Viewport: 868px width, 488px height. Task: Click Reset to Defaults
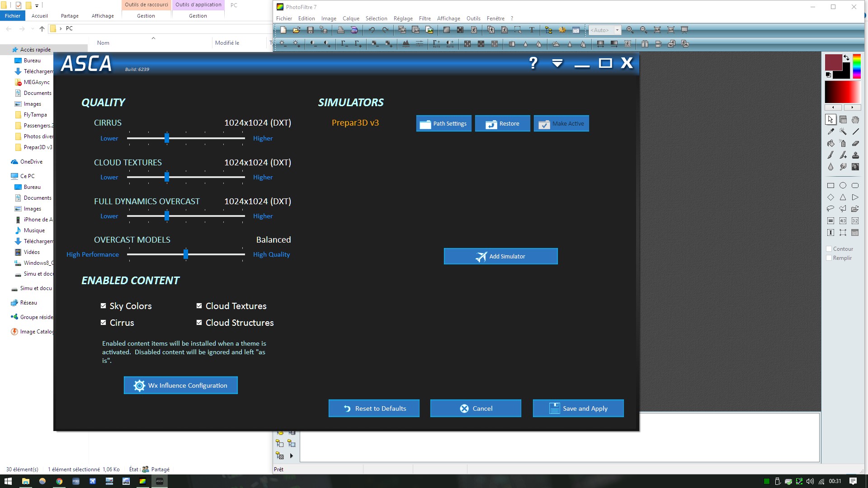[x=374, y=408]
